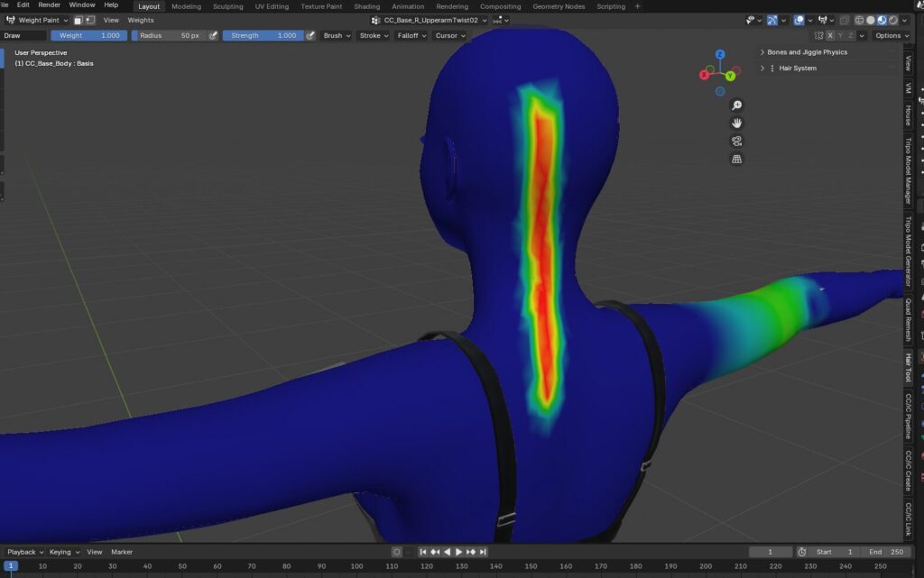
Task: Click the blue Z axis gizmo handle
Action: tap(720, 54)
